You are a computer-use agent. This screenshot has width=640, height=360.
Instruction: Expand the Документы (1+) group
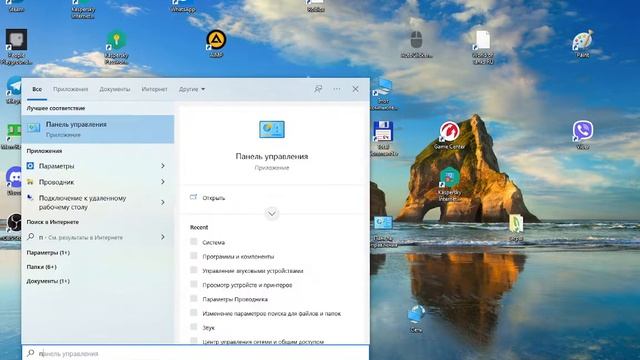[48, 281]
